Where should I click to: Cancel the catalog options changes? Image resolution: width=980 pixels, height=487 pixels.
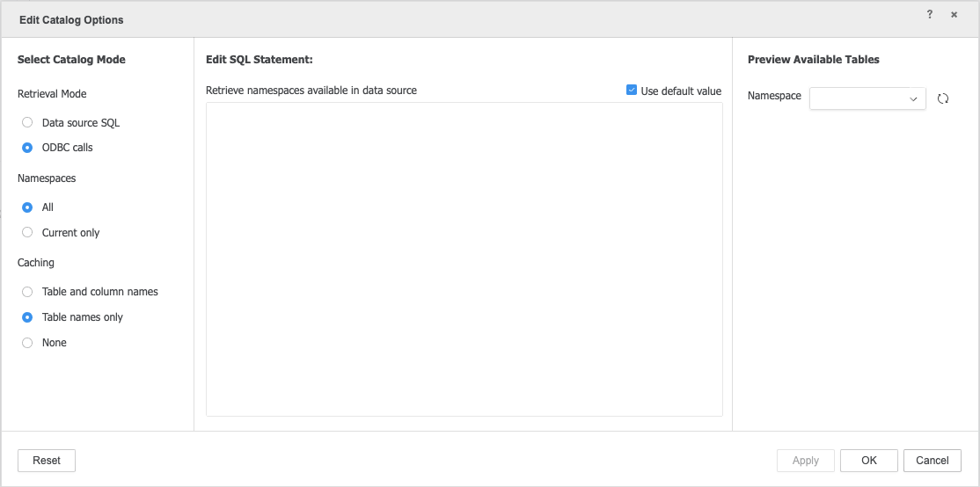click(x=932, y=461)
